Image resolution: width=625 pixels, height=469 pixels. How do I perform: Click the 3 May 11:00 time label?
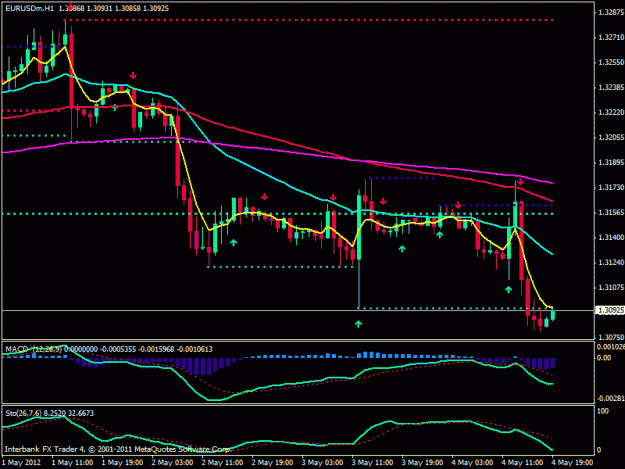point(372,463)
